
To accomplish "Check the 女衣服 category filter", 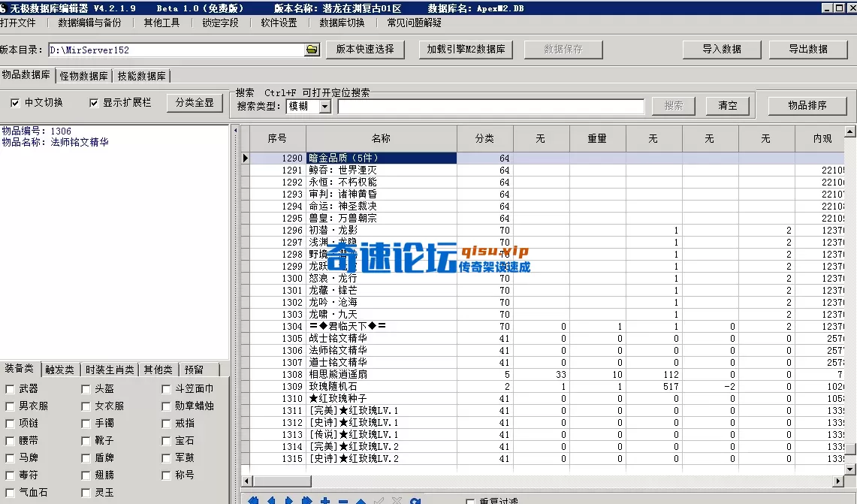I will pyautogui.click(x=86, y=406).
